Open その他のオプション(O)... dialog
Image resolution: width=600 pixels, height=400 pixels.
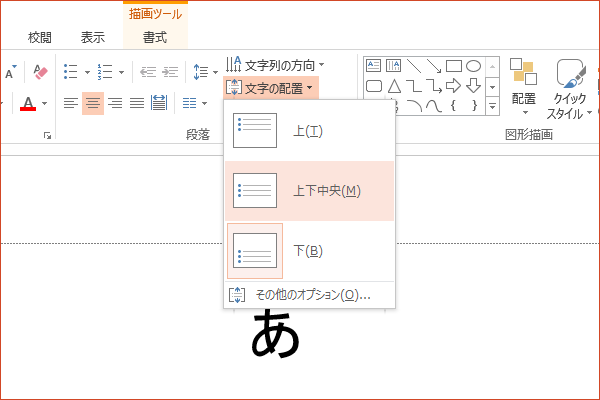(x=309, y=295)
